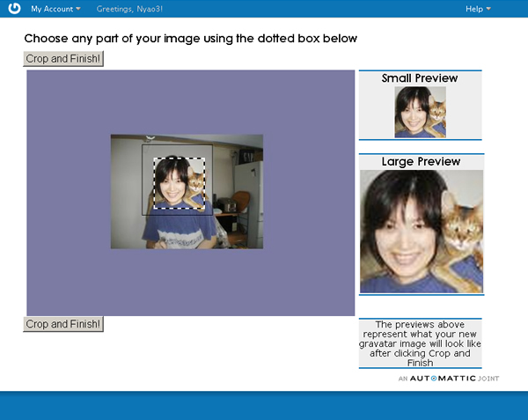Open the My Account menu
Viewport: 528px width, 420px height.
[52, 9]
